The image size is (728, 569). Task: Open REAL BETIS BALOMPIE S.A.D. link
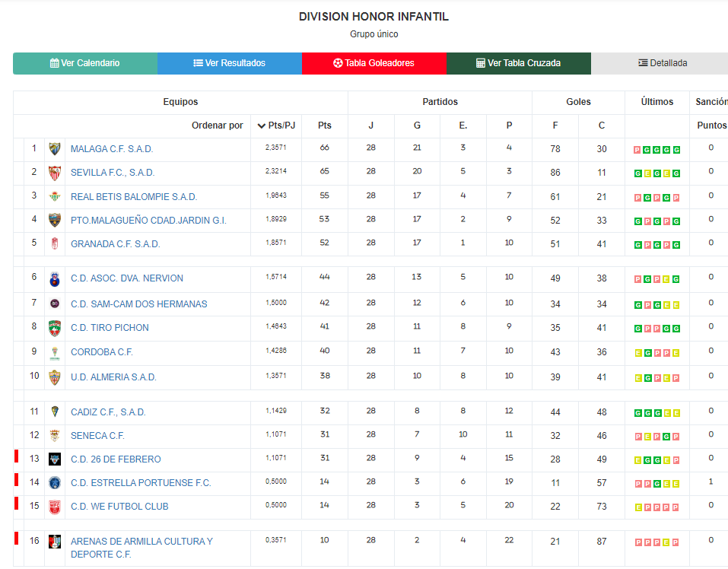pos(134,197)
